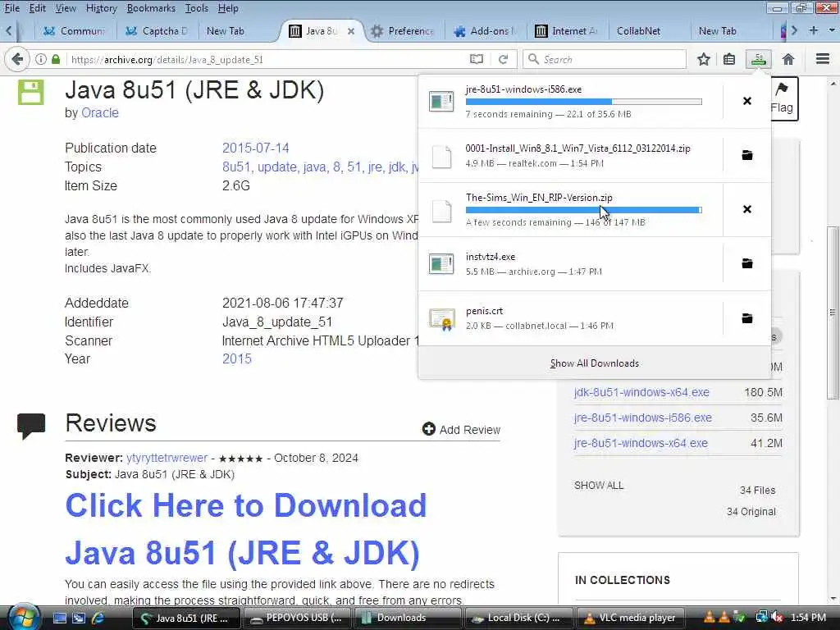Download jre-8u51-windows-x64.exe link
The height and width of the screenshot is (630, 840).
[x=641, y=443]
